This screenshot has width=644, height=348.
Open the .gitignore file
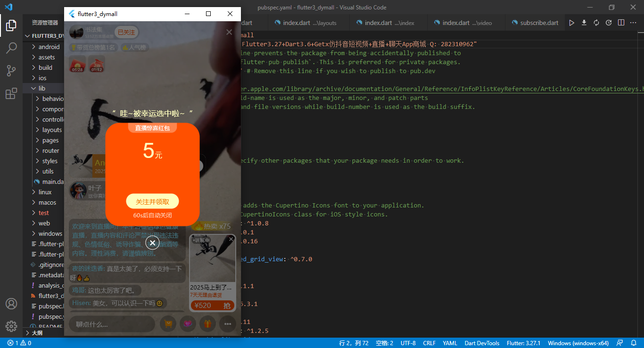tap(43, 265)
